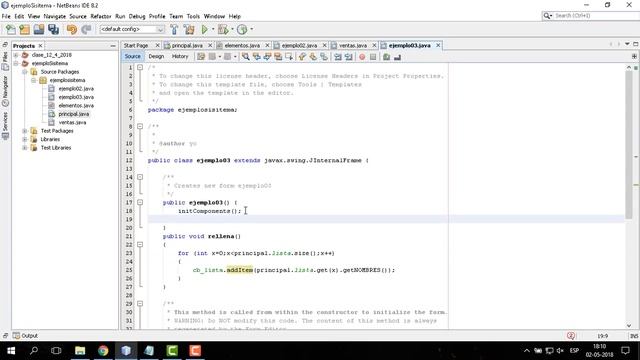This screenshot has height=360, width=640.
Task: Collapse the code fold at line 17
Action: [x=140, y=202]
